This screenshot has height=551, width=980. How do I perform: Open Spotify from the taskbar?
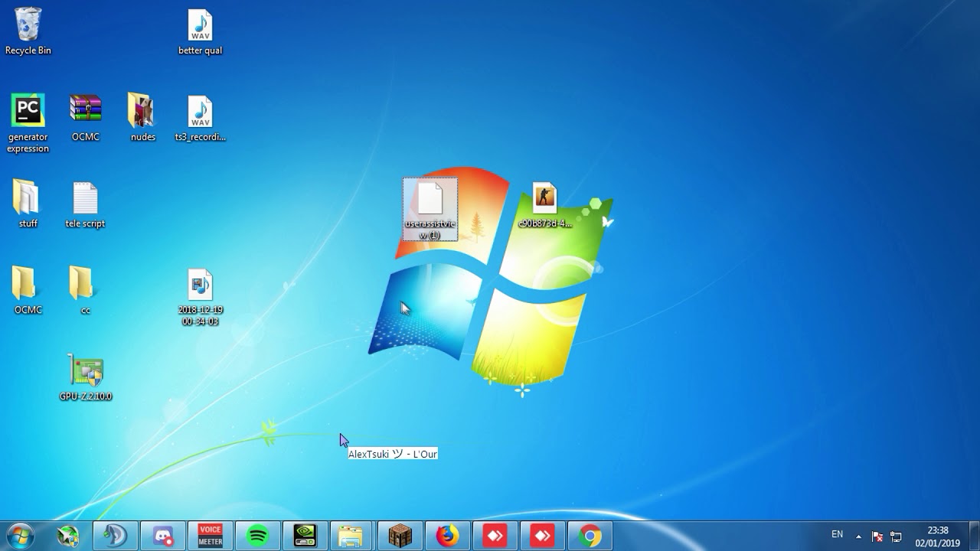click(258, 536)
